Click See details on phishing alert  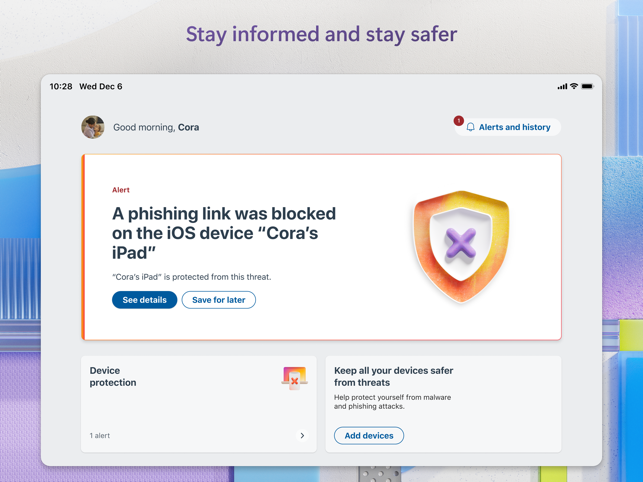point(144,300)
